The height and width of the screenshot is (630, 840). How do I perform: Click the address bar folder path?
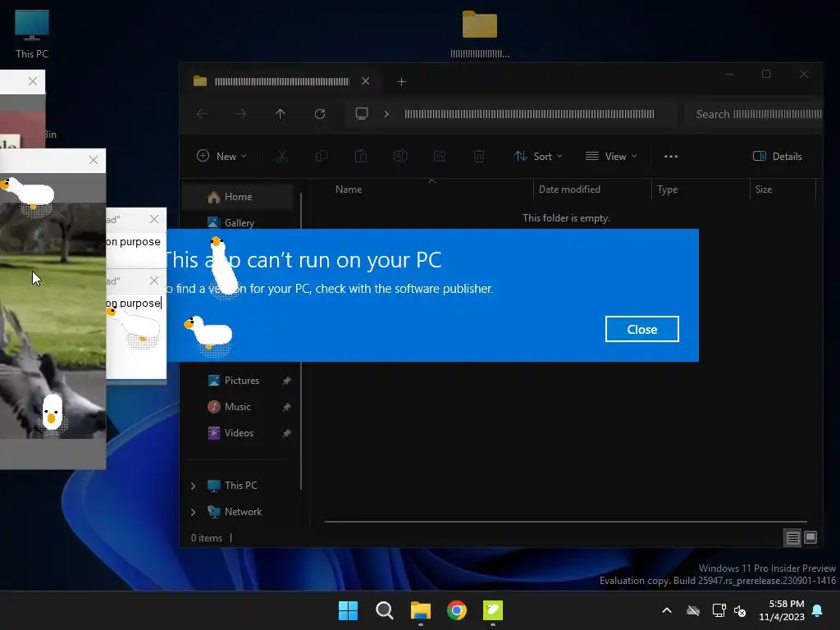pyautogui.click(x=529, y=114)
